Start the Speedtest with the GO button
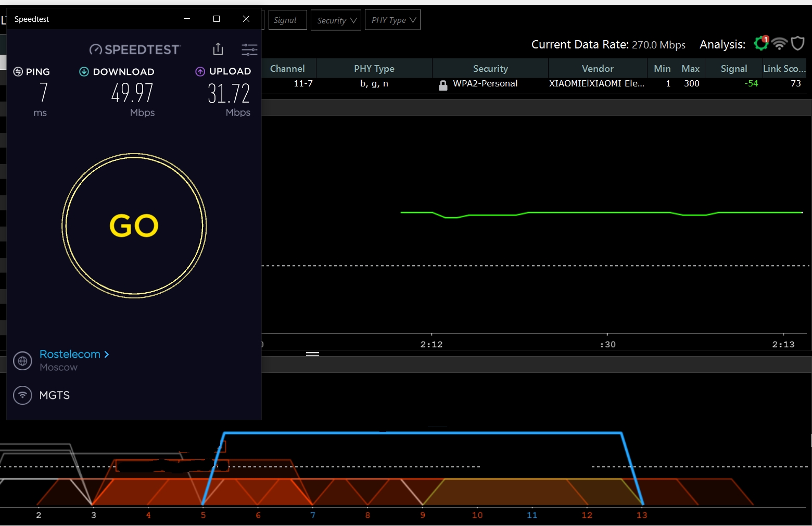The image size is (812, 526). [134, 226]
